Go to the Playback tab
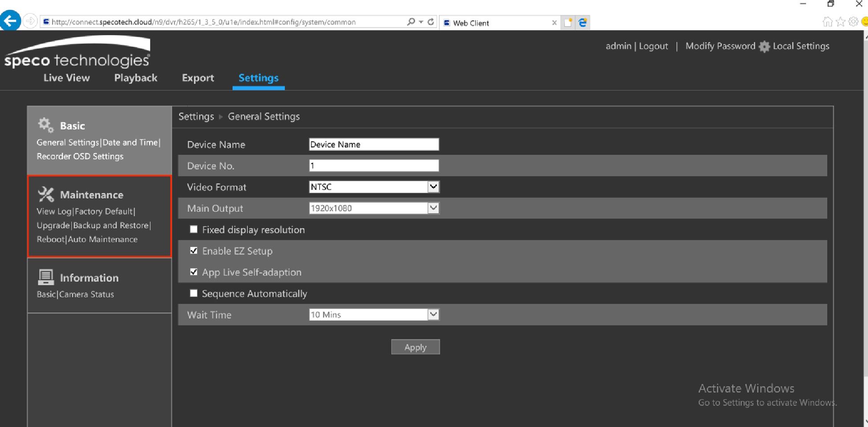868x427 pixels. click(136, 78)
